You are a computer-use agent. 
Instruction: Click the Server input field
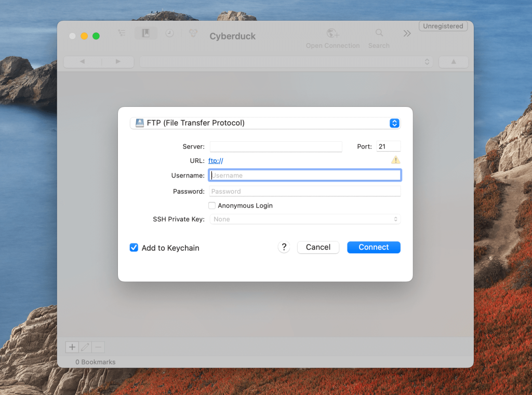(x=276, y=147)
